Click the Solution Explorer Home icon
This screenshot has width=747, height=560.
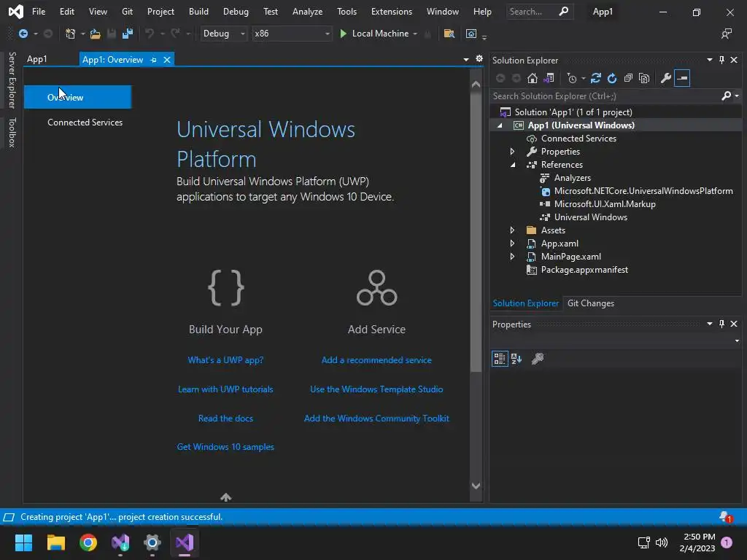click(x=532, y=78)
